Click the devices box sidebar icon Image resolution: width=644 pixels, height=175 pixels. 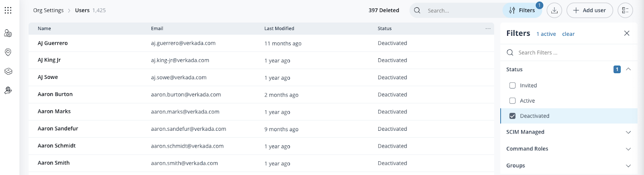pyautogui.click(x=8, y=71)
